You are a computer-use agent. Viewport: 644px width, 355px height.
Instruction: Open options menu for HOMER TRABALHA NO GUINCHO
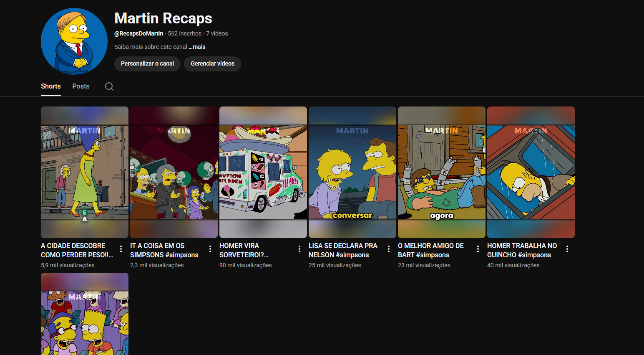[567, 249]
